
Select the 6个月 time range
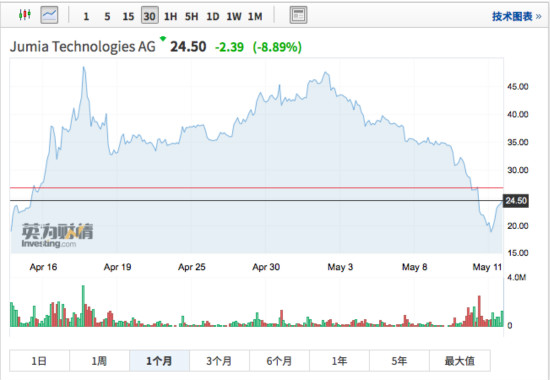[x=279, y=361]
